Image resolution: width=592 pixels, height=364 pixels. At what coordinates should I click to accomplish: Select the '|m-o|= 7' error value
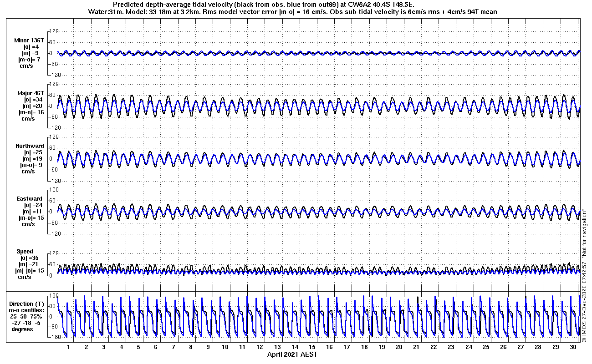coord(29,60)
